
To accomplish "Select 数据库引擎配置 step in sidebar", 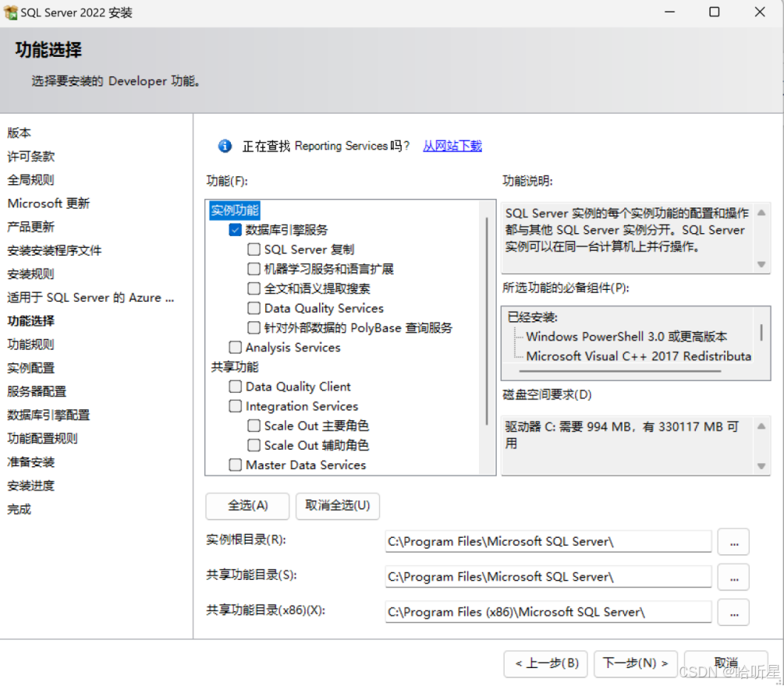I will (48, 415).
